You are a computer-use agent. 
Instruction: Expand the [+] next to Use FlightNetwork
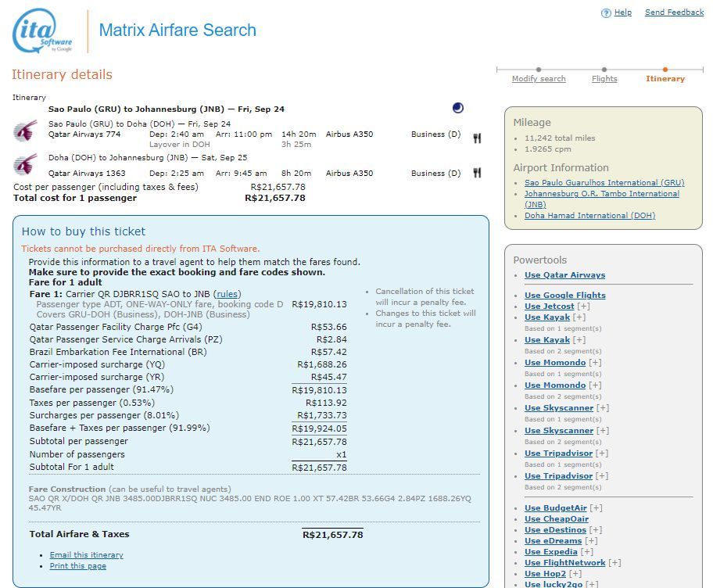pos(614,562)
